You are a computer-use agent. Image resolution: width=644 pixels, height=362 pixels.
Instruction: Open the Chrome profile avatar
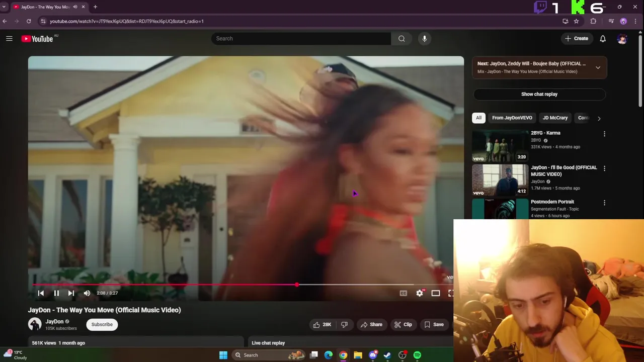[623, 21]
